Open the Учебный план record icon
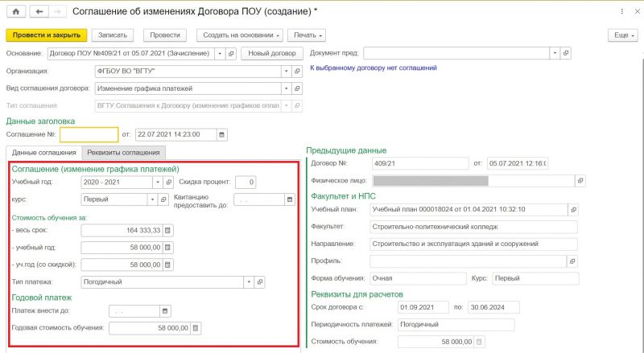This screenshot has width=644, height=353. click(x=573, y=210)
